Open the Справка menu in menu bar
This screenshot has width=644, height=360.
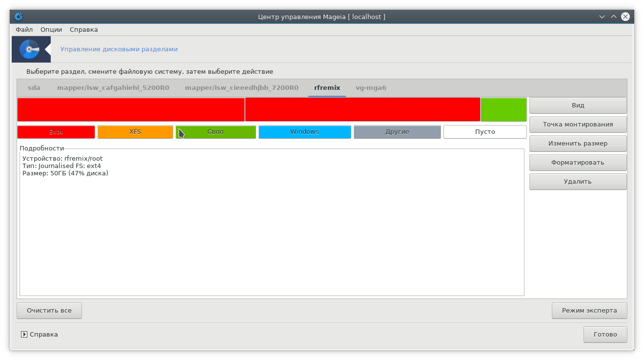coord(84,29)
